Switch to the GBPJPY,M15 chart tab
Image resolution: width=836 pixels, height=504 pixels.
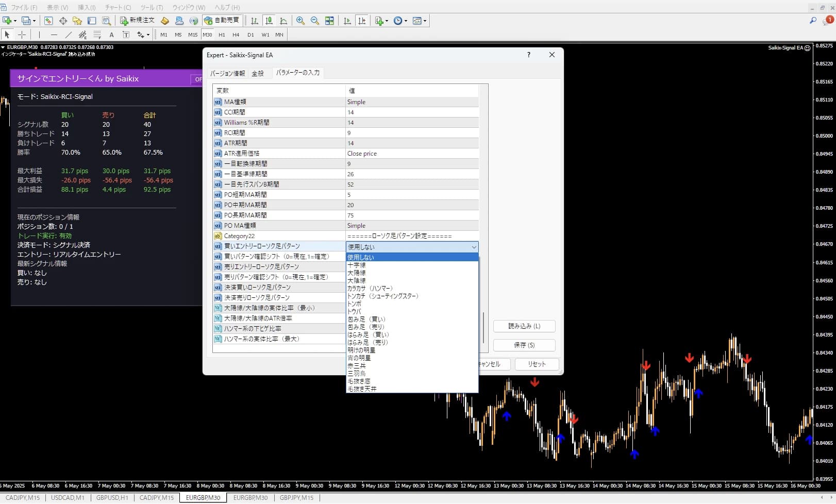click(296, 498)
